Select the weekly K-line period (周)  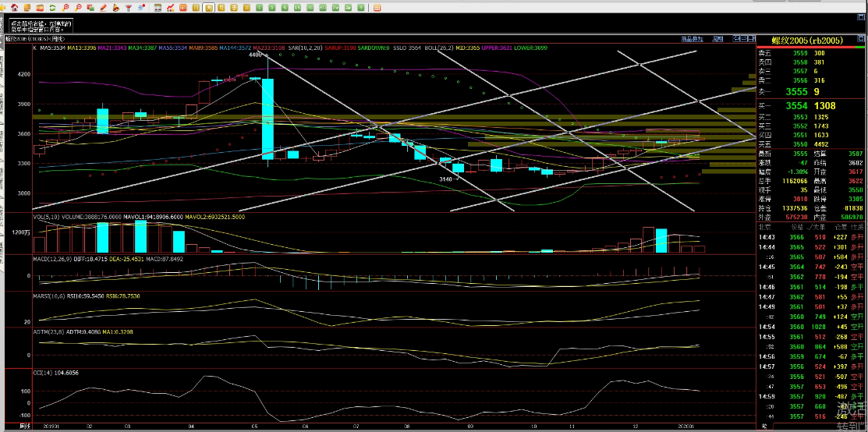click(208, 8)
